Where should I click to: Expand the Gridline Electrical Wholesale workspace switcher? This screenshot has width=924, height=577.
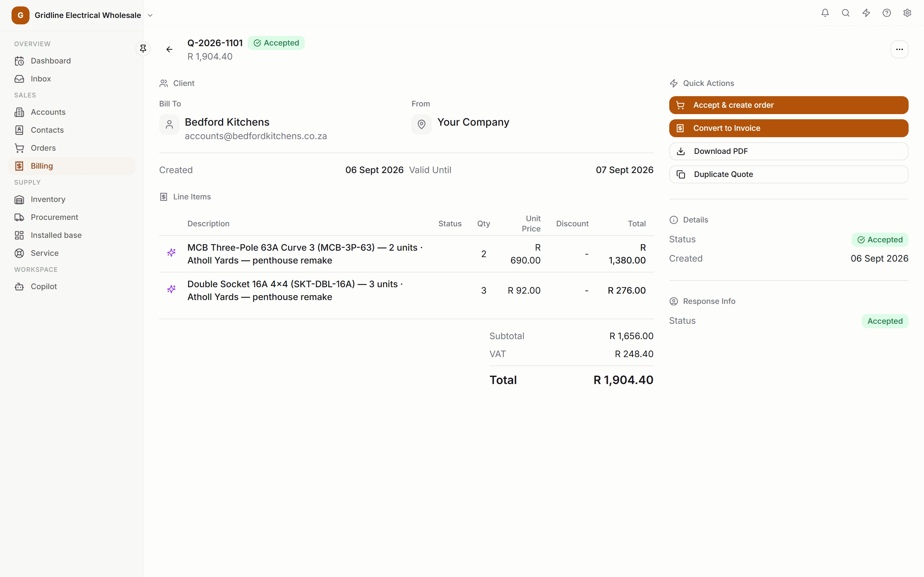(x=82, y=15)
